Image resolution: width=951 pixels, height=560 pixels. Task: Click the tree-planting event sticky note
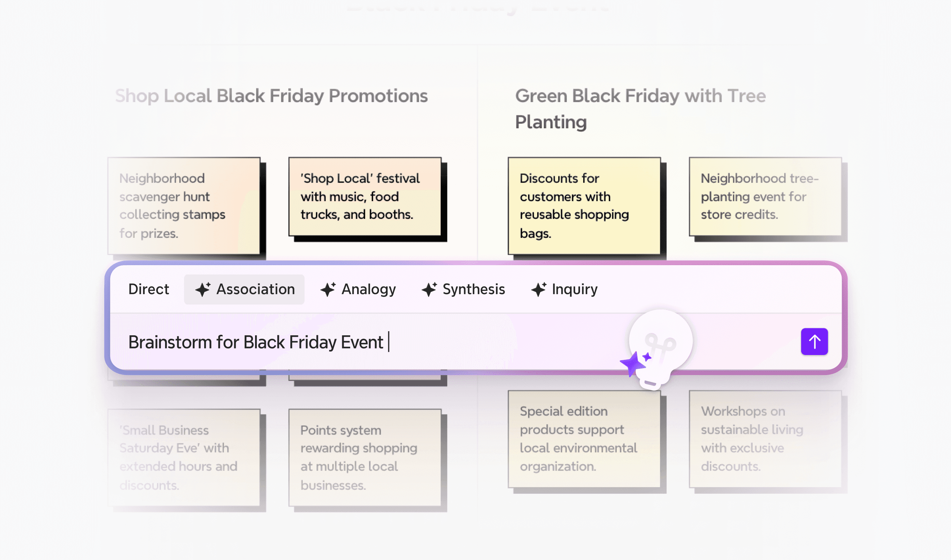click(765, 197)
